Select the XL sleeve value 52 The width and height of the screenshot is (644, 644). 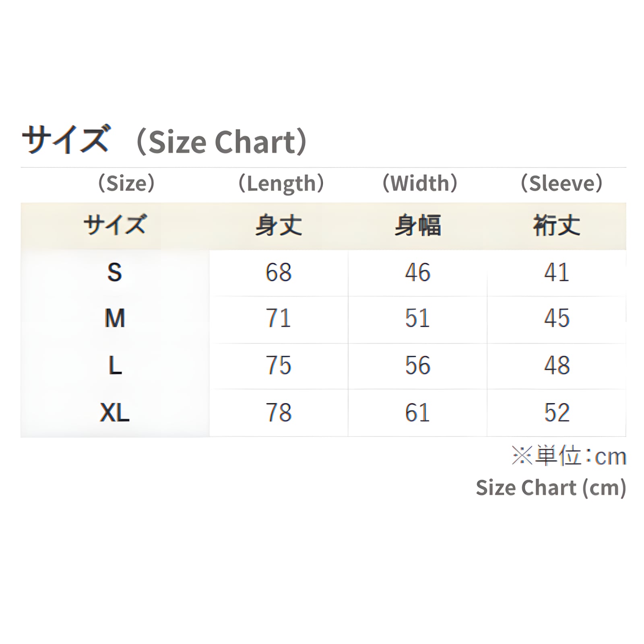click(557, 413)
